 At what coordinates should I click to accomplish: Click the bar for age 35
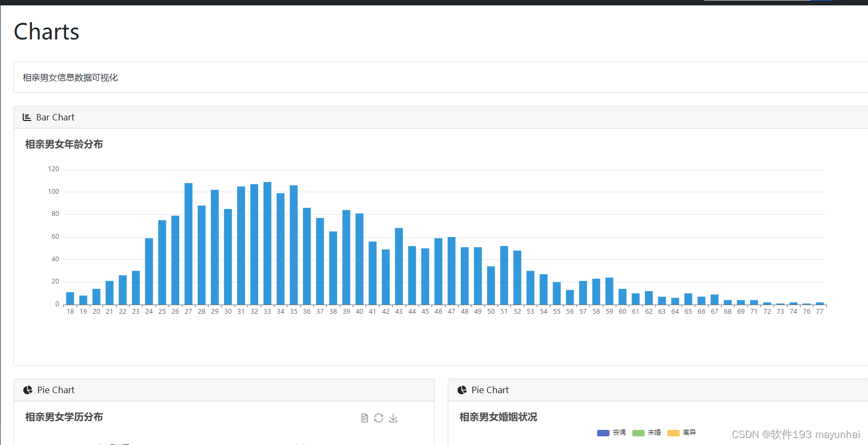(294, 245)
